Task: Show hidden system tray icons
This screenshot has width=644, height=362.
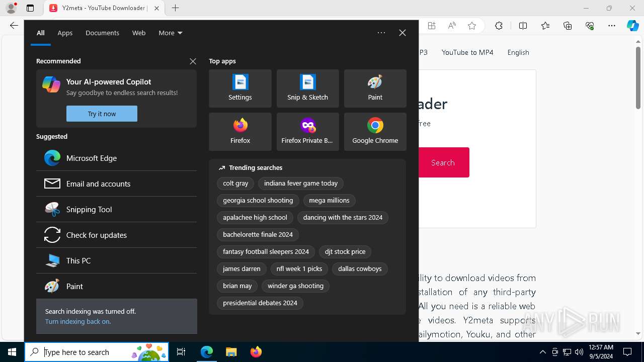Action: pos(542,352)
